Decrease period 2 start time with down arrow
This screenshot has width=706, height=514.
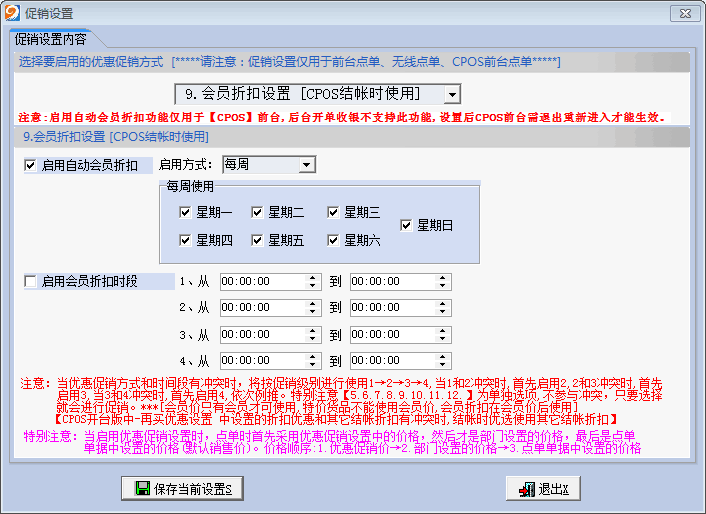tap(314, 312)
